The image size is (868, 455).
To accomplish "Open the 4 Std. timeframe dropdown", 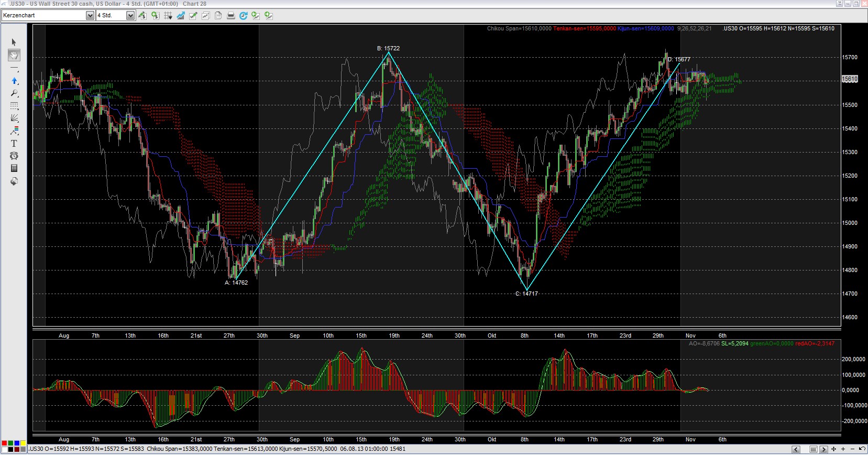I will 130,16.
